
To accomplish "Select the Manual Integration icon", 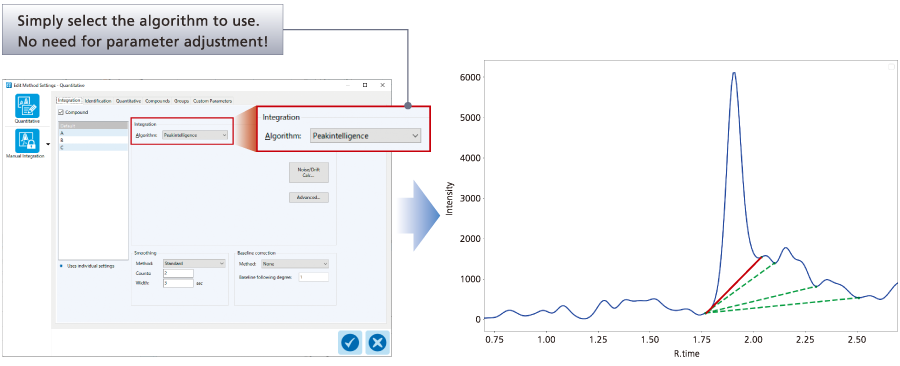I will click(27, 141).
